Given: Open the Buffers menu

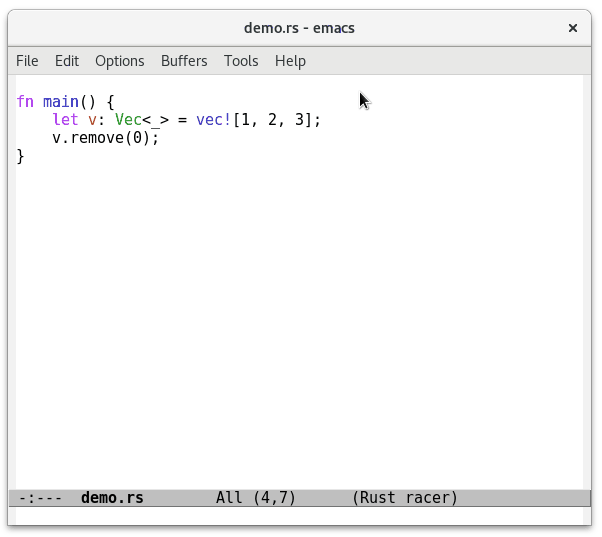Looking at the screenshot, I should (184, 61).
